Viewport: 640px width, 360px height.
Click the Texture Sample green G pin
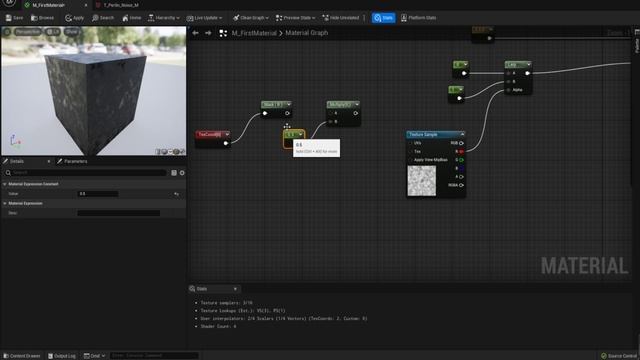(461, 160)
